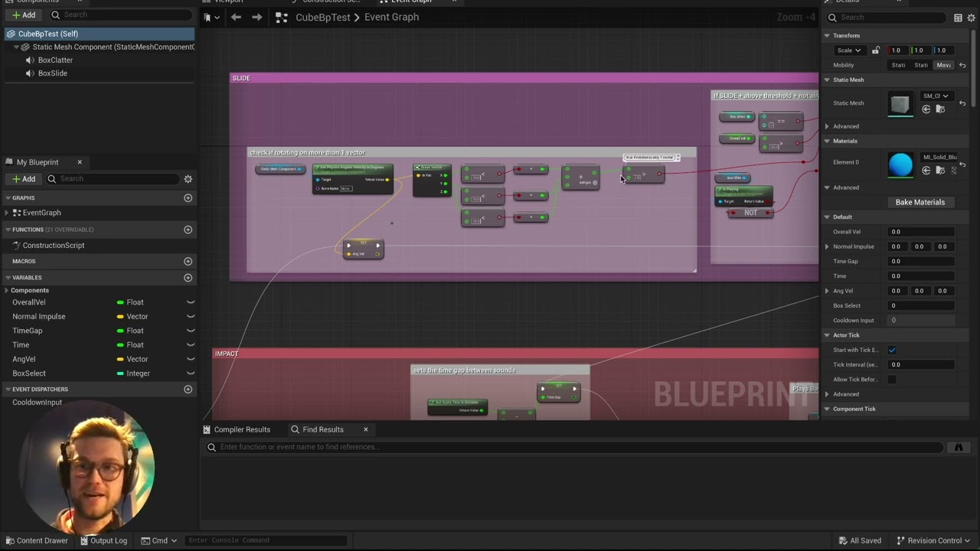The image size is (980, 551).
Task: Go forward in graph navigation history
Action: (256, 17)
